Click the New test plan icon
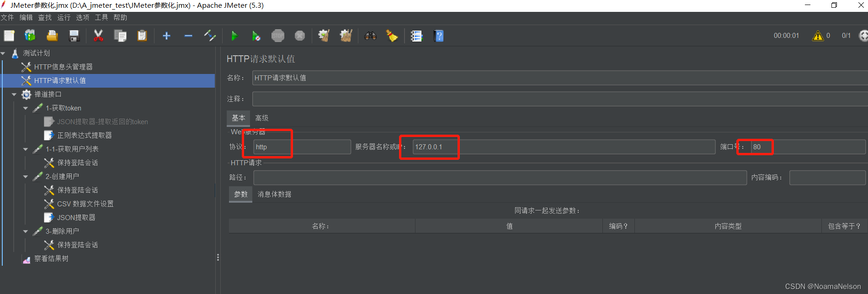The image size is (868, 294). pos(9,36)
